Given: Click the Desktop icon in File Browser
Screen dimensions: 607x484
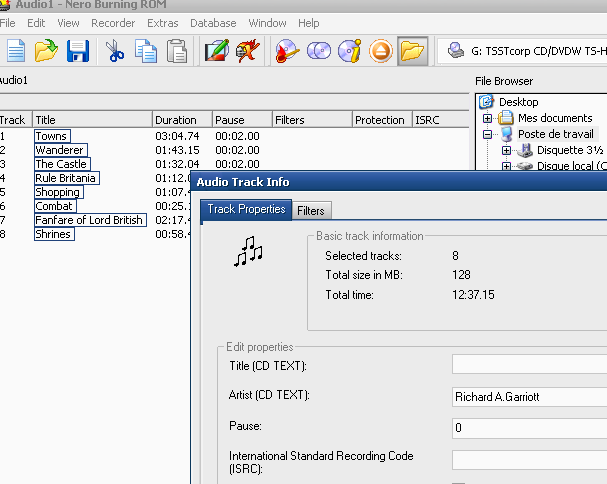Looking at the screenshot, I should [486, 102].
